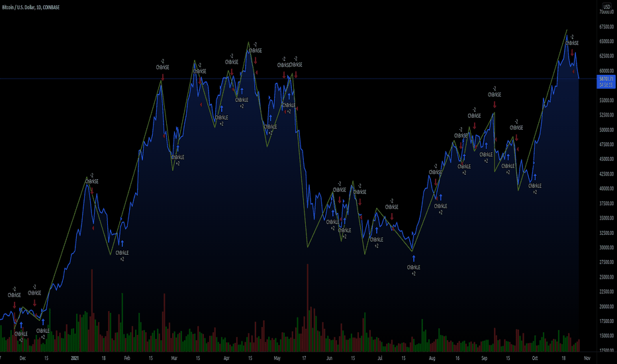617x364 pixels.
Task: Click the ChBrkLE label in early October
Action: pyautogui.click(x=535, y=186)
